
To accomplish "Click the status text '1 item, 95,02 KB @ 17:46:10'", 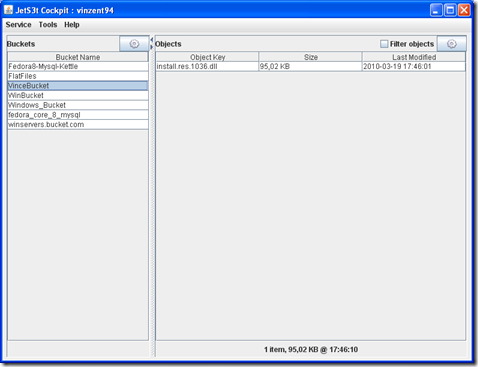I will click(311, 349).
